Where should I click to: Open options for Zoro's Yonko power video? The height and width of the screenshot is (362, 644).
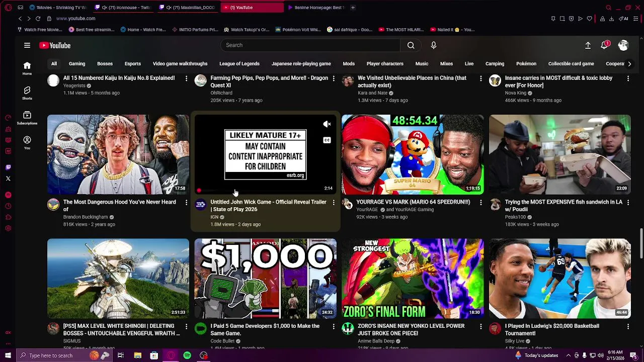(480, 326)
